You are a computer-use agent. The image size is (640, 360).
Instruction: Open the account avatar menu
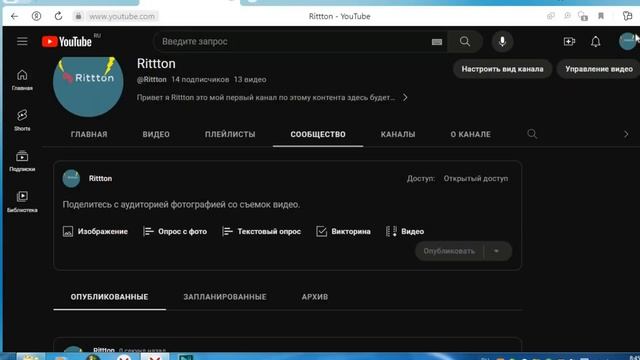click(627, 42)
